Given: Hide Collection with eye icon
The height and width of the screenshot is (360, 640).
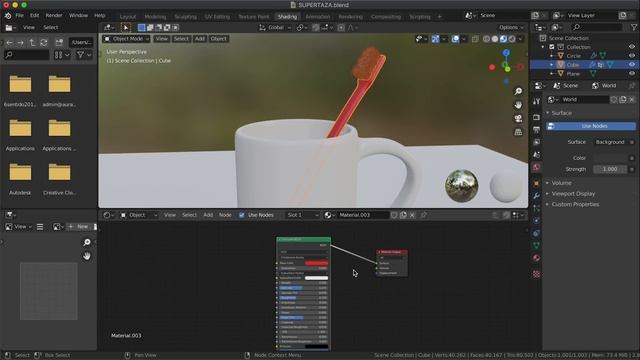Looking at the screenshot, I should [x=632, y=47].
